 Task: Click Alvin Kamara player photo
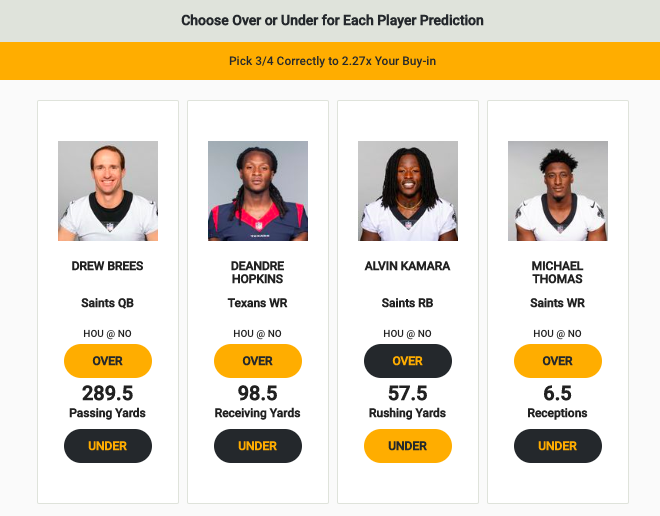click(407, 191)
